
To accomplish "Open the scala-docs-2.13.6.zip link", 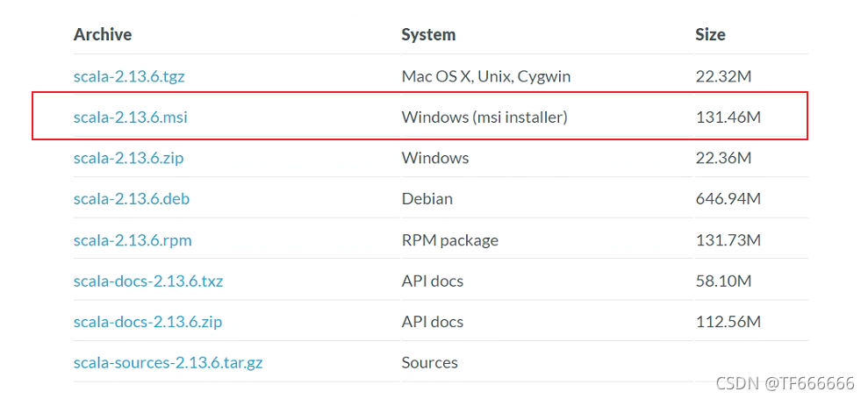I will 147,322.
